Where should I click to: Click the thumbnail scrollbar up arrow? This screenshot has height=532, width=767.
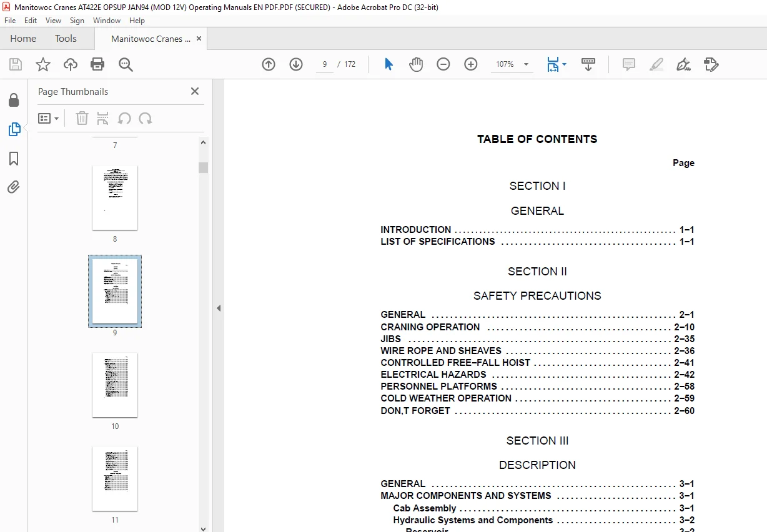(203, 142)
